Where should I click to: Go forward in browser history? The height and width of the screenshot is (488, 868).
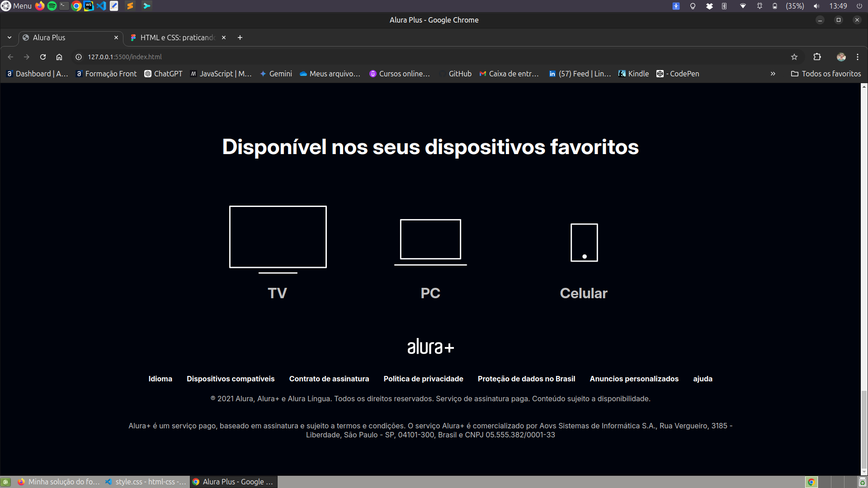click(x=27, y=57)
